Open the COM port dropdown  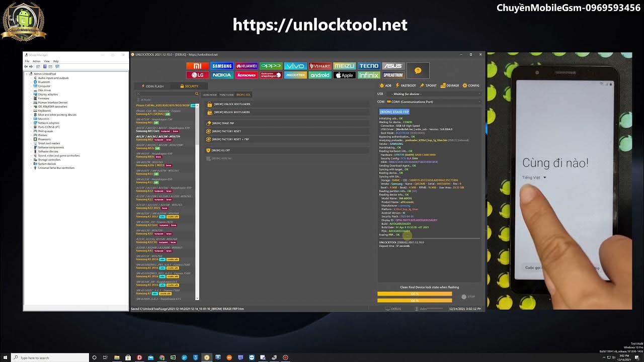tap(433, 102)
